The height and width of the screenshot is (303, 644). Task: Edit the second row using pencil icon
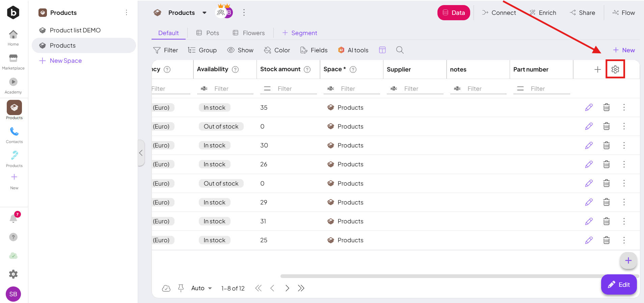point(589,126)
